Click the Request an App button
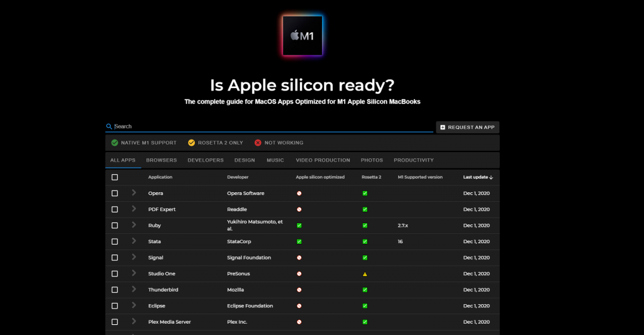The height and width of the screenshot is (335, 644). tap(467, 127)
